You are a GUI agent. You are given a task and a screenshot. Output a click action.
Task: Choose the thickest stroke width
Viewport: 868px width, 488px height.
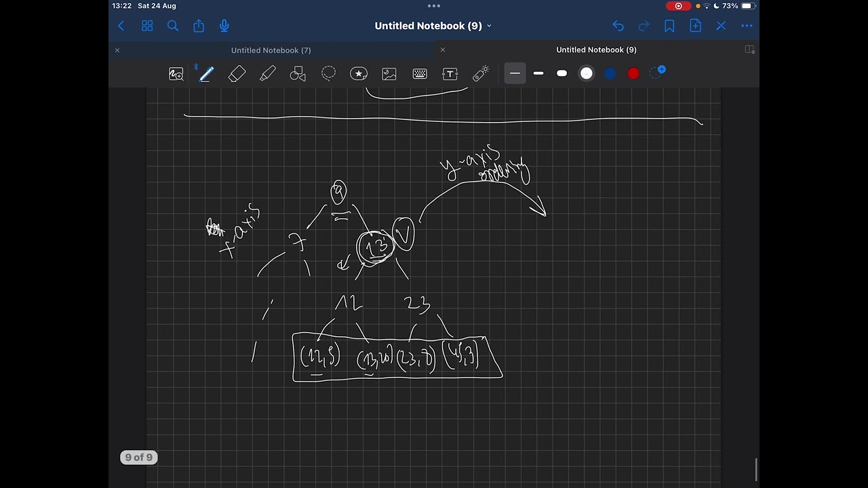point(561,73)
